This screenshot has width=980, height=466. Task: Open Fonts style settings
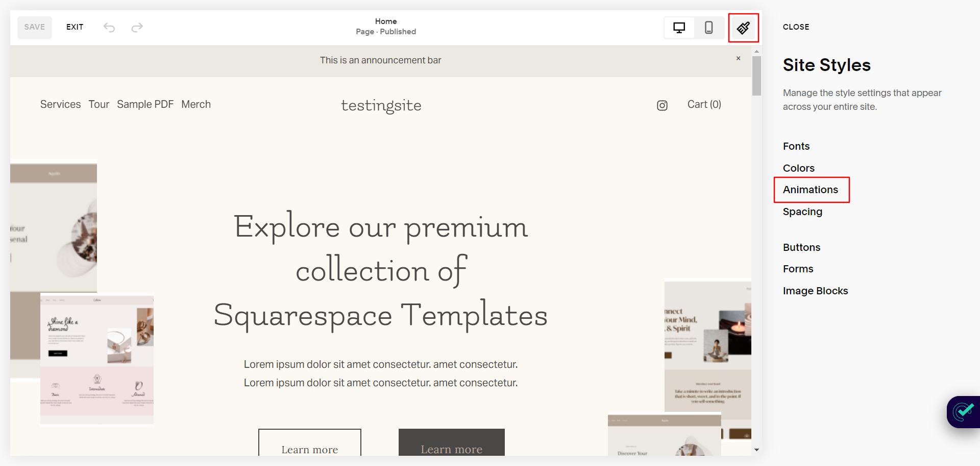click(x=796, y=146)
